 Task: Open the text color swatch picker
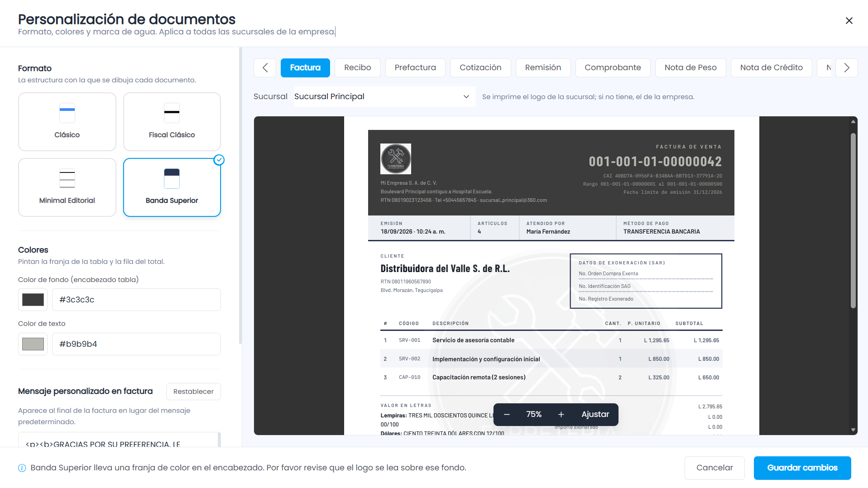pos(33,344)
